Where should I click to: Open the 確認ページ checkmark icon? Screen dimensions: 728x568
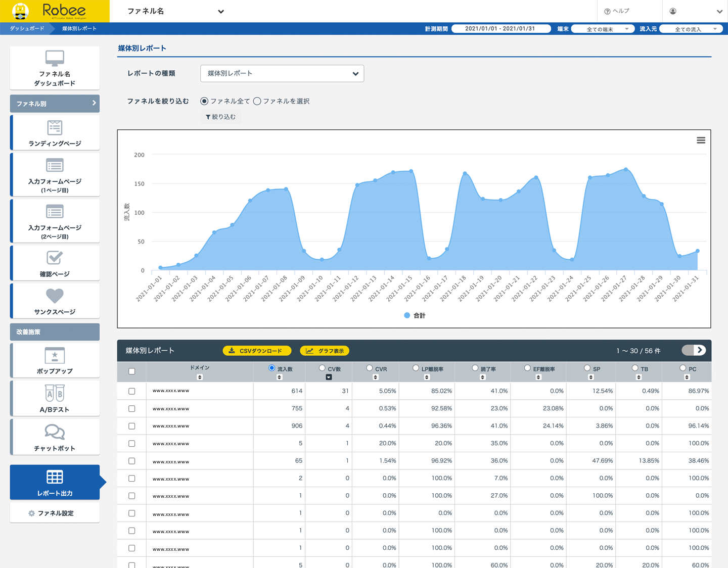(x=55, y=258)
